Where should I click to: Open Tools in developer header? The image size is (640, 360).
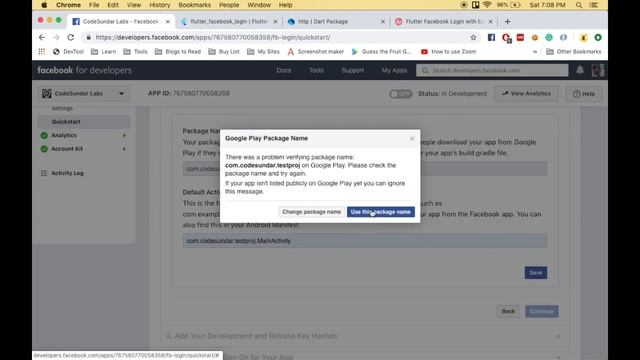click(316, 70)
